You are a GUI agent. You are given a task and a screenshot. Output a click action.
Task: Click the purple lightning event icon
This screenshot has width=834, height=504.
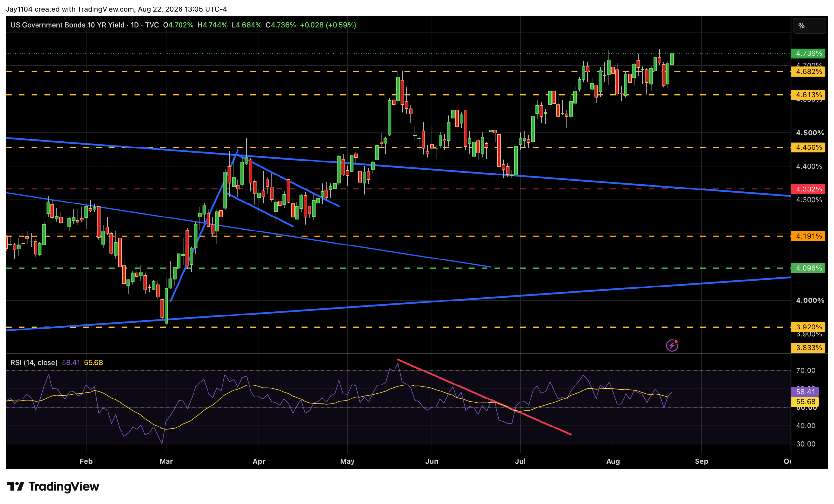point(672,345)
